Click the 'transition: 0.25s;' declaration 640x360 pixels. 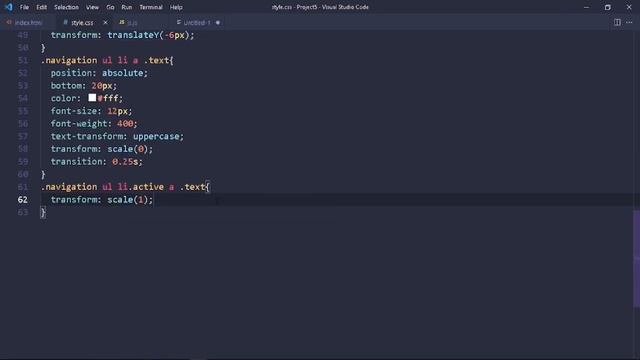pyautogui.click(x=96, y=162)
